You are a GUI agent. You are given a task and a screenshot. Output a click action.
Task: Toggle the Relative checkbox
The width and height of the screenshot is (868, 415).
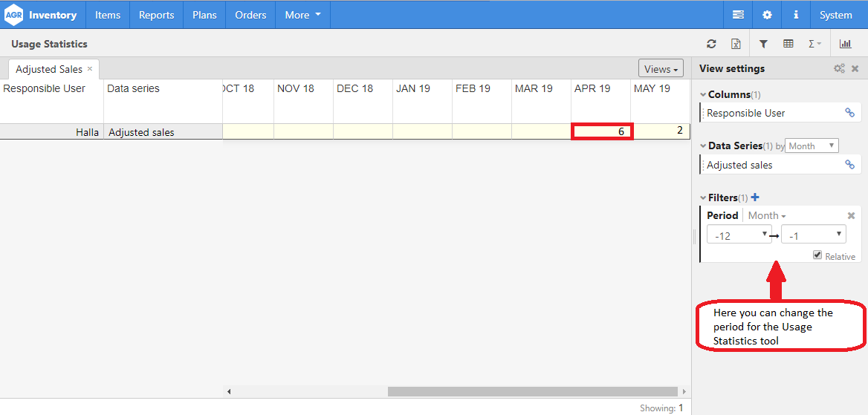pyautogui.click(x=817, y=255)
